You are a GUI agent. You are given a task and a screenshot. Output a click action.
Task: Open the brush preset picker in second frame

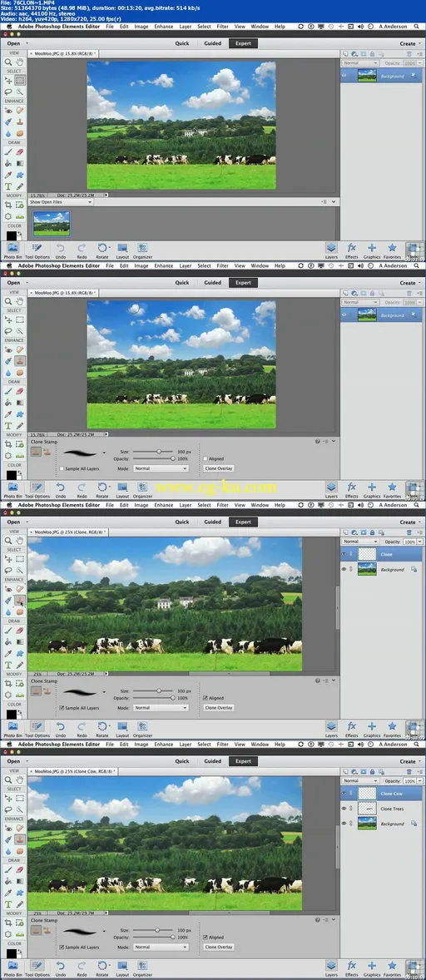(104, 452)
